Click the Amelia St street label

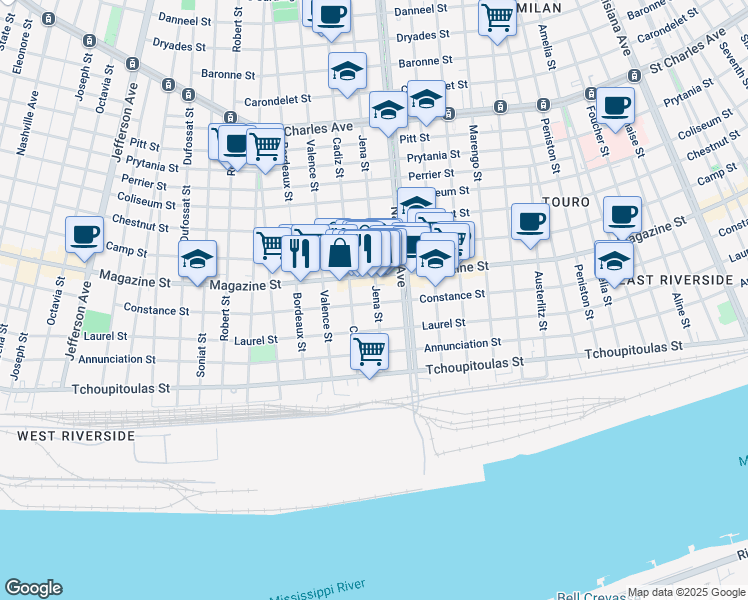(x=547, y=47)
